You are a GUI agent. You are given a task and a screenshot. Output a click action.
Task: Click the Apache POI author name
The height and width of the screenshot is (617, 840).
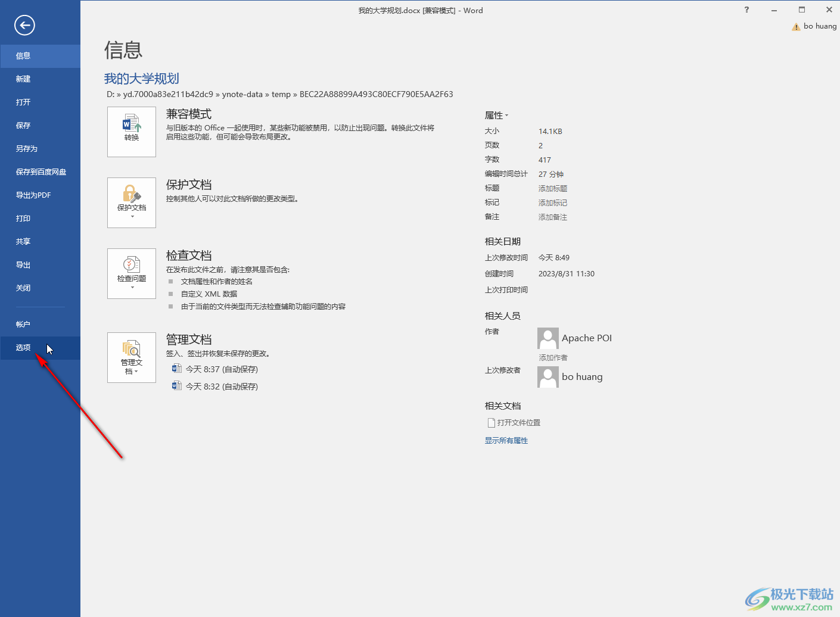tap(587, 338)
